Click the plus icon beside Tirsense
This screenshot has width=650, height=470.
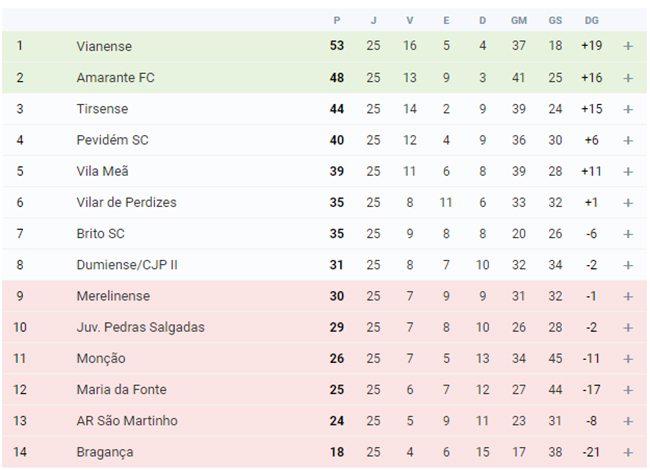coord(628,109)
